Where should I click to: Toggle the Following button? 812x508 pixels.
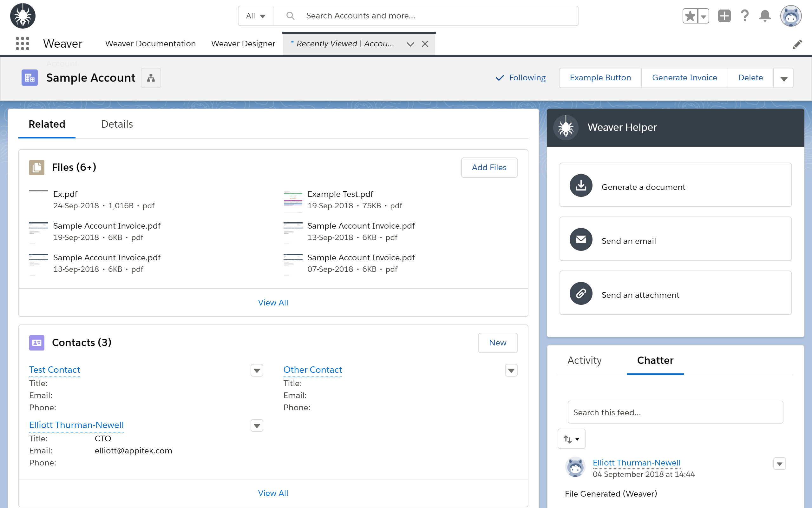point(521,77)
